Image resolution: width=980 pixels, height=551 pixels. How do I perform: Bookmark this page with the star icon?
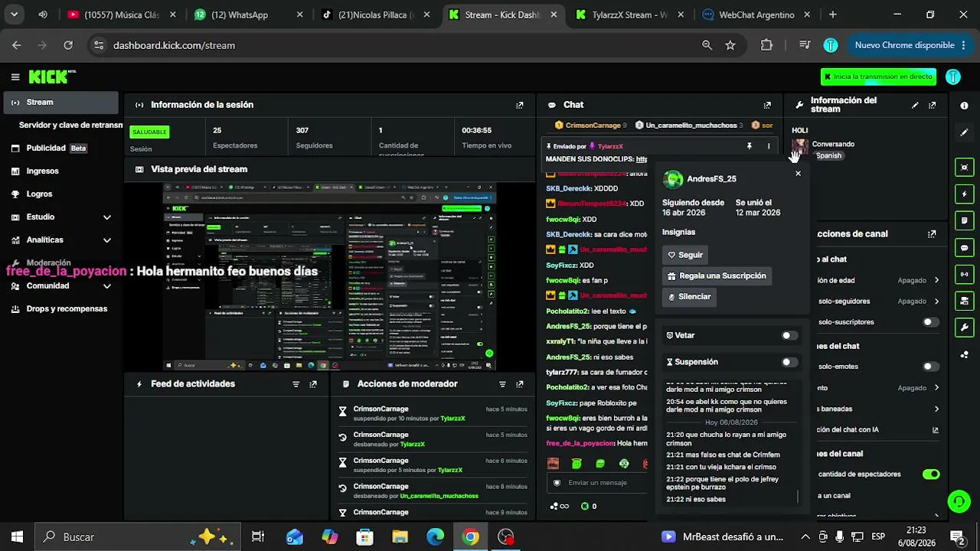point(730,45)
